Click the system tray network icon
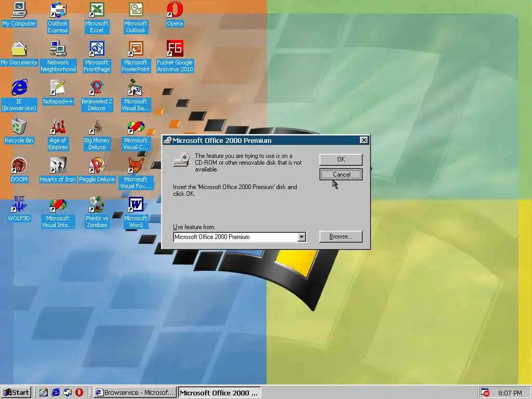The image size is (532, 399). [485, 393]
